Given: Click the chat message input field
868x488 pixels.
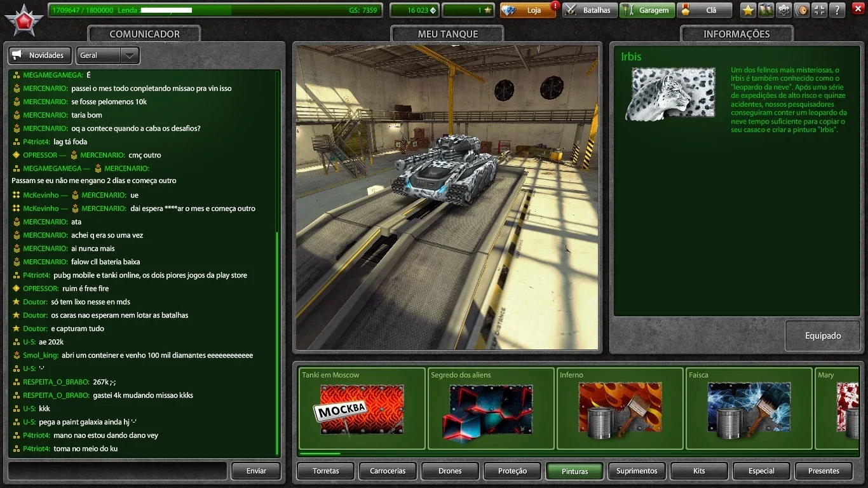Looking at the screenshot, I should [x=118, y=471].
